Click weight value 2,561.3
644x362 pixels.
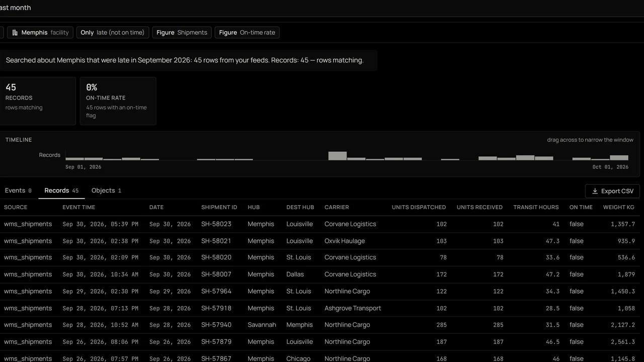coord(623,342)
